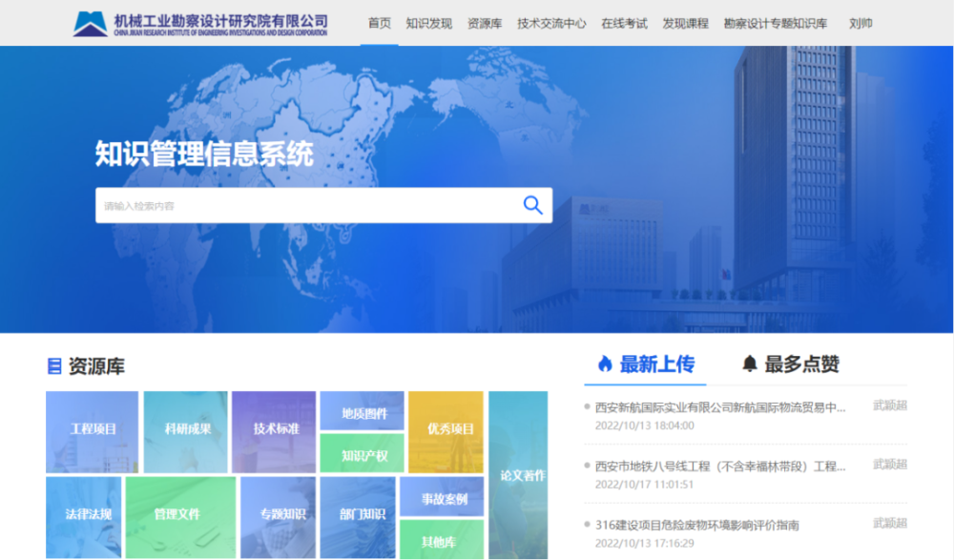Open the 优秀项目 yellow tile

[448, 430]
